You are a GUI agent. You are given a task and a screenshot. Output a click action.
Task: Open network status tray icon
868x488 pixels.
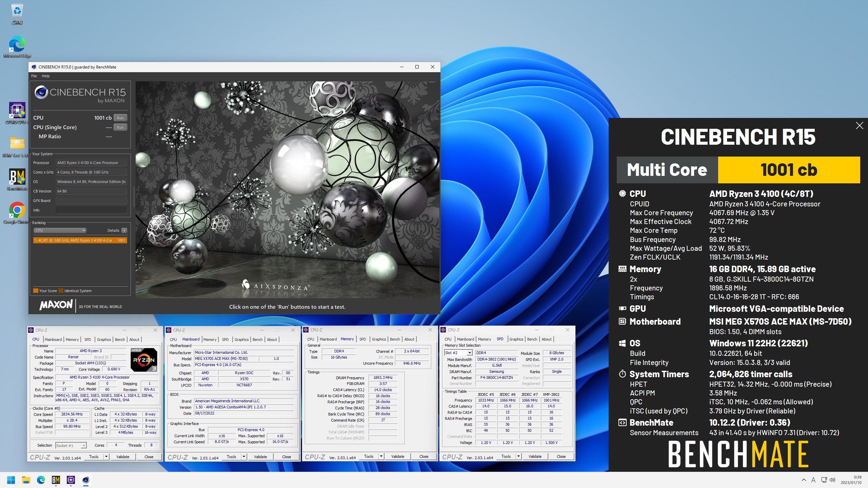824,480
